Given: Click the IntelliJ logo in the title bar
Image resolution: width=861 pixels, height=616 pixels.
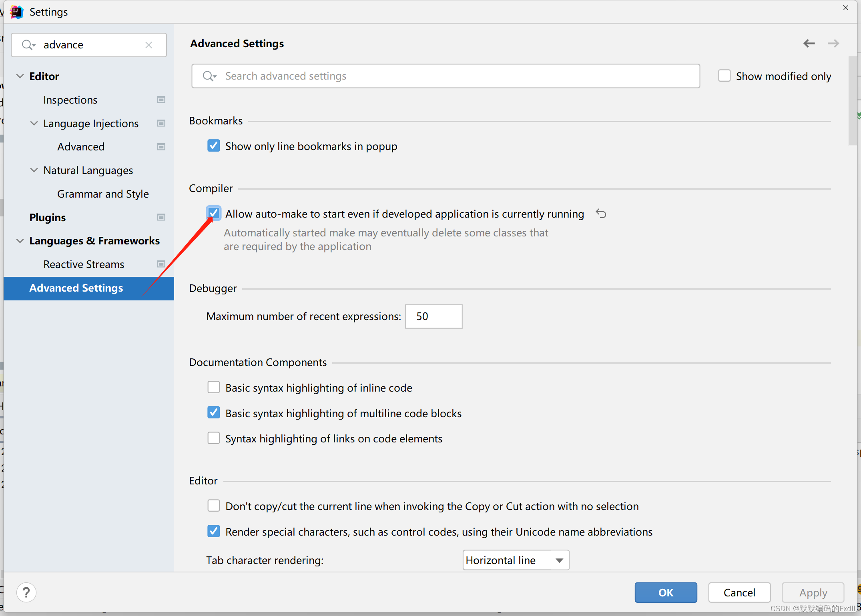Looking at the screenshot, I should [x=16, y=12].
